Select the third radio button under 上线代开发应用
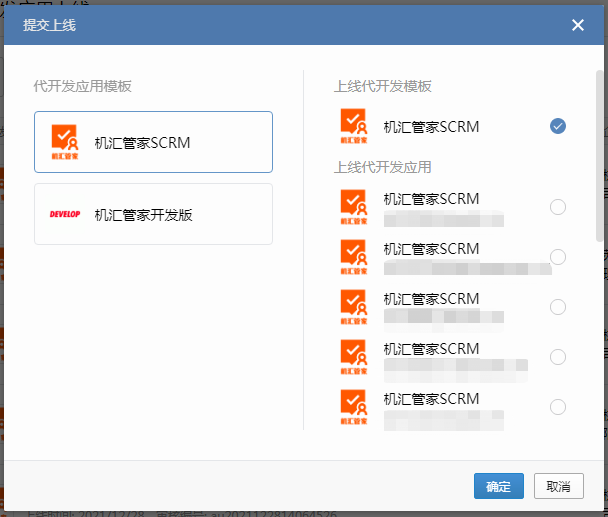Viewport: 608px width, 517px height. click(x=558, y=307)
